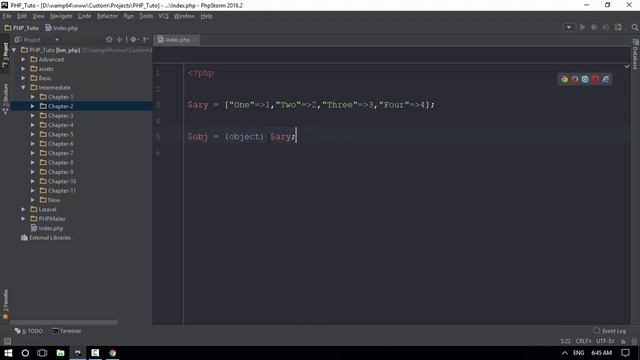The height and width of the screenshot is (360, 640).
Task: Open the Project side tab
Action: coord(5,55)
